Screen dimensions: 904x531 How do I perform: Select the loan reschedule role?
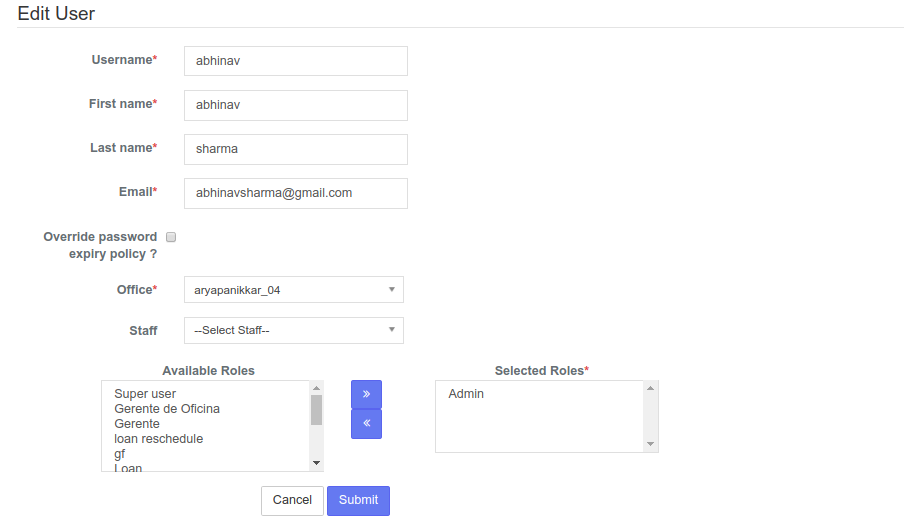click(159, 439)
